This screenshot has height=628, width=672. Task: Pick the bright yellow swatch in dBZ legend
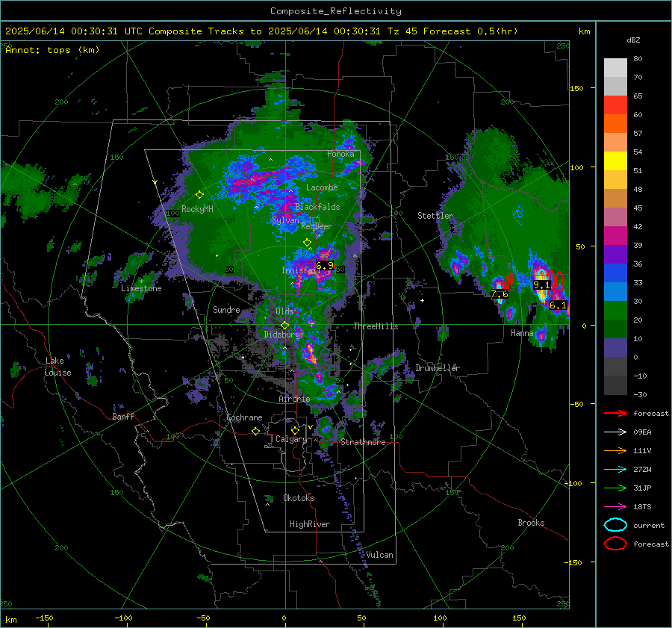point(615,161)
